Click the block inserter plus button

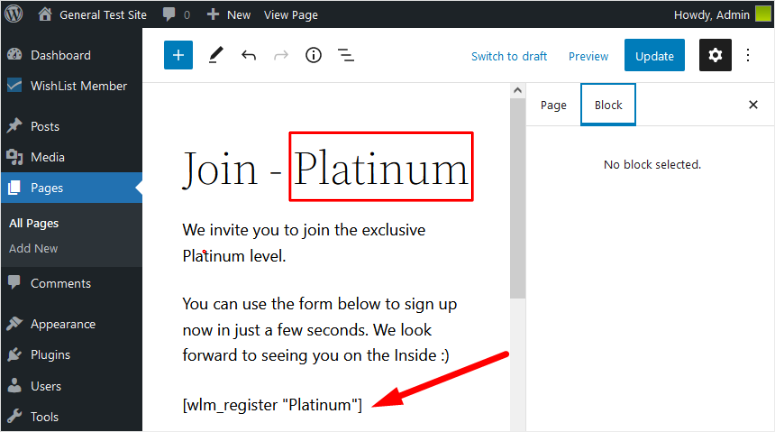178,56
